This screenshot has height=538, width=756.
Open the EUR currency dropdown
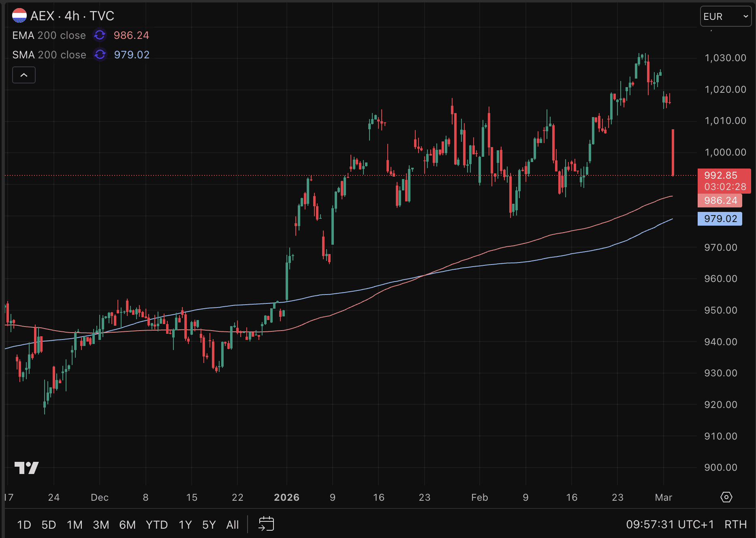[725, 17]
